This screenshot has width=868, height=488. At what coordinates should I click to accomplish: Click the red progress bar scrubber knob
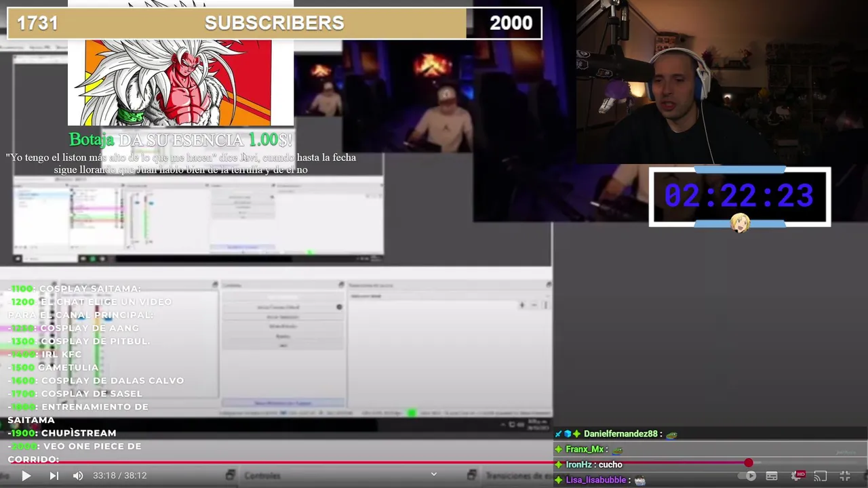pos(748,463)
